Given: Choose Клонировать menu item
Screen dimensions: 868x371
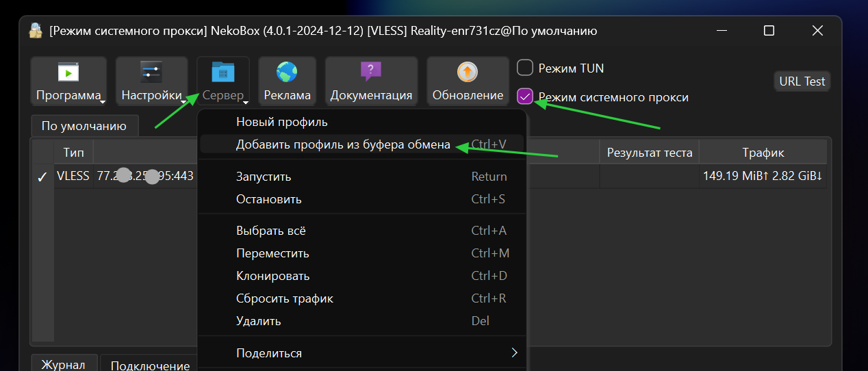Looking at the screenshot, I should point(362,276).
